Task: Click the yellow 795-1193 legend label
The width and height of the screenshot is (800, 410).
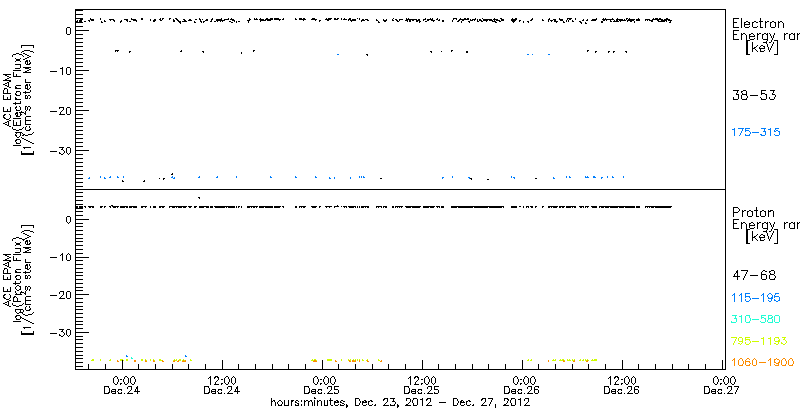Action: click(759, 341)
